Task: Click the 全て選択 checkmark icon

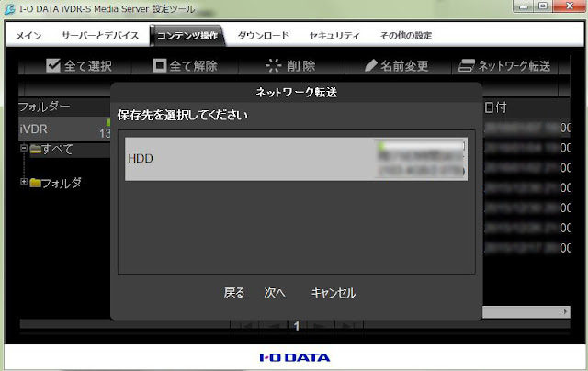Action: 53,65
